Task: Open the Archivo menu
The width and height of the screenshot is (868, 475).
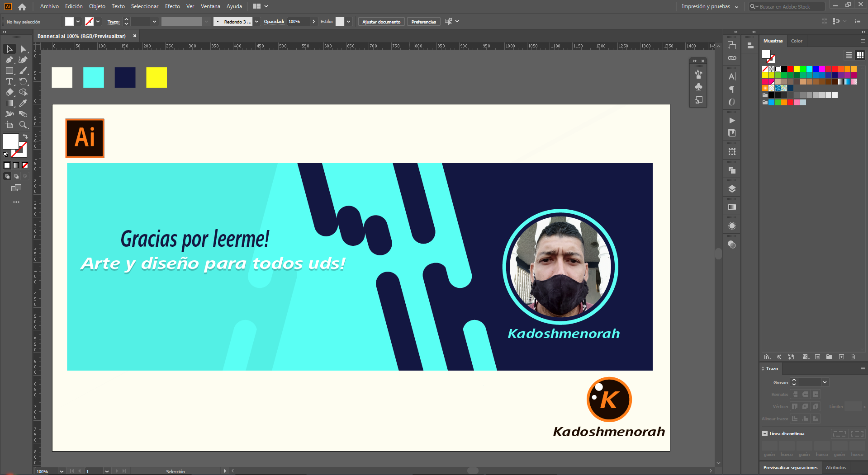Action: click(49, 6)
